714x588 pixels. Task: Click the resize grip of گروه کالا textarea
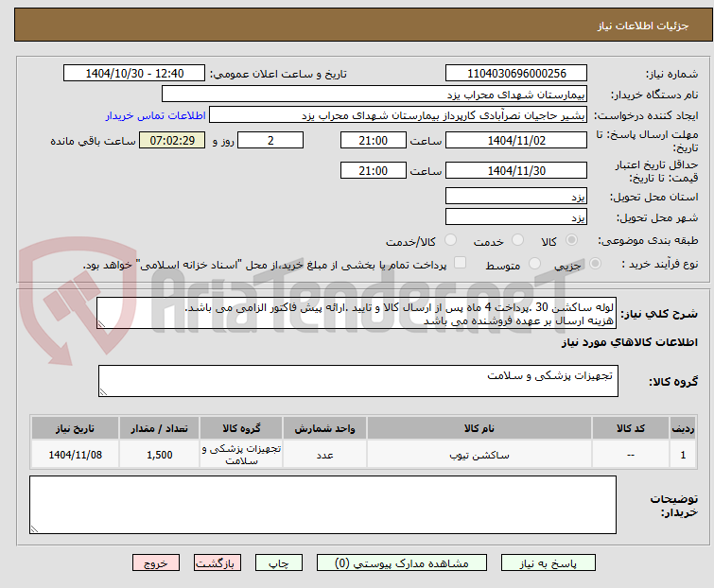pos(103,392)
